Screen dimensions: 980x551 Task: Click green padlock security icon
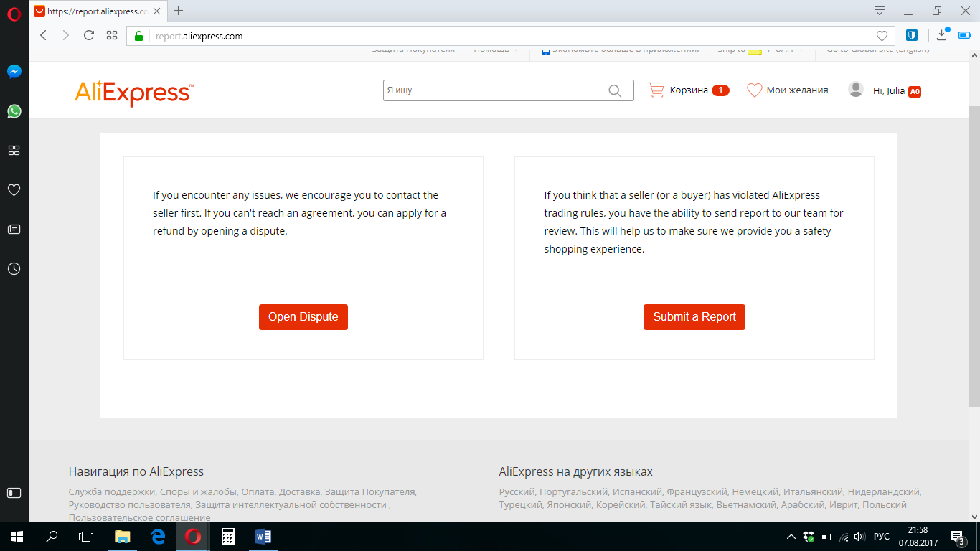139,36
